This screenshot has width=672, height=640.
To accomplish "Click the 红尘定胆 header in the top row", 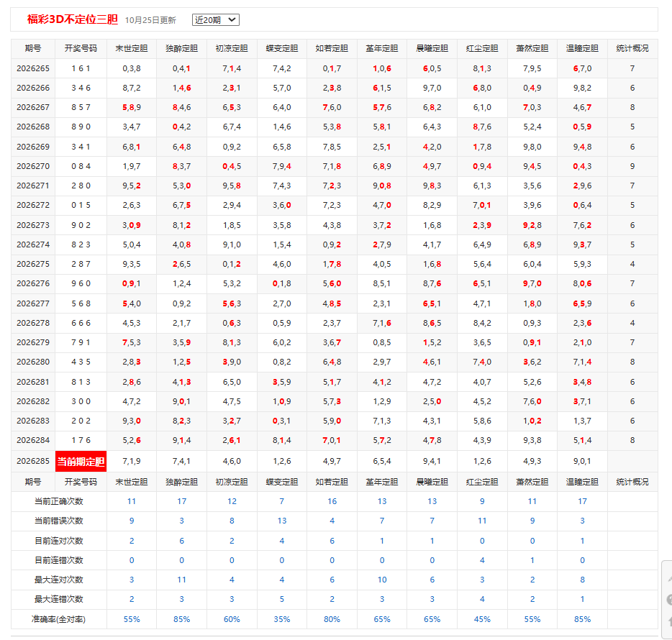I will coord(482,48).
